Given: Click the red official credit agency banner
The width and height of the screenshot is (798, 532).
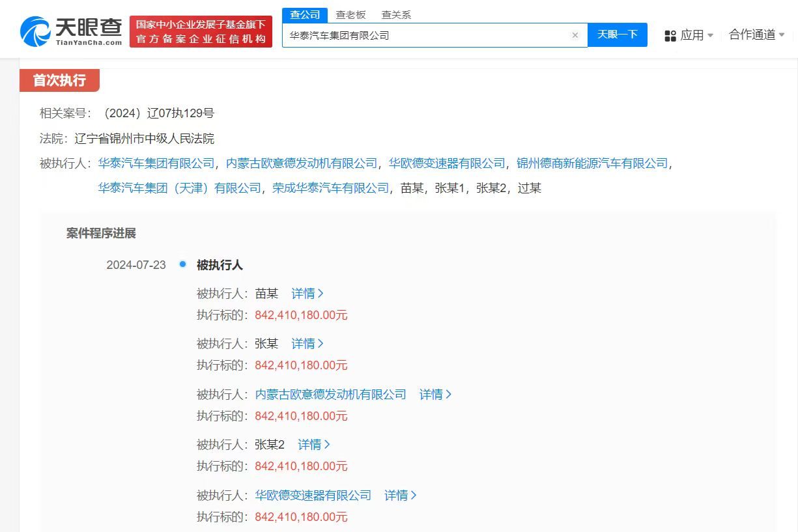Looking at the screenshot, I should click(201, 32).
